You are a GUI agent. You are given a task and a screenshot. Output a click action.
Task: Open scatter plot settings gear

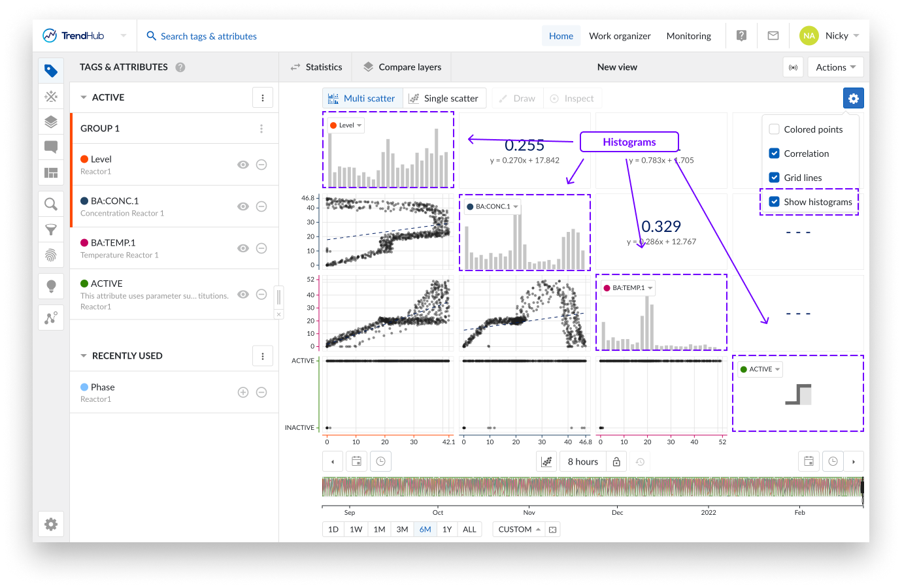click(x=853, y=99)
